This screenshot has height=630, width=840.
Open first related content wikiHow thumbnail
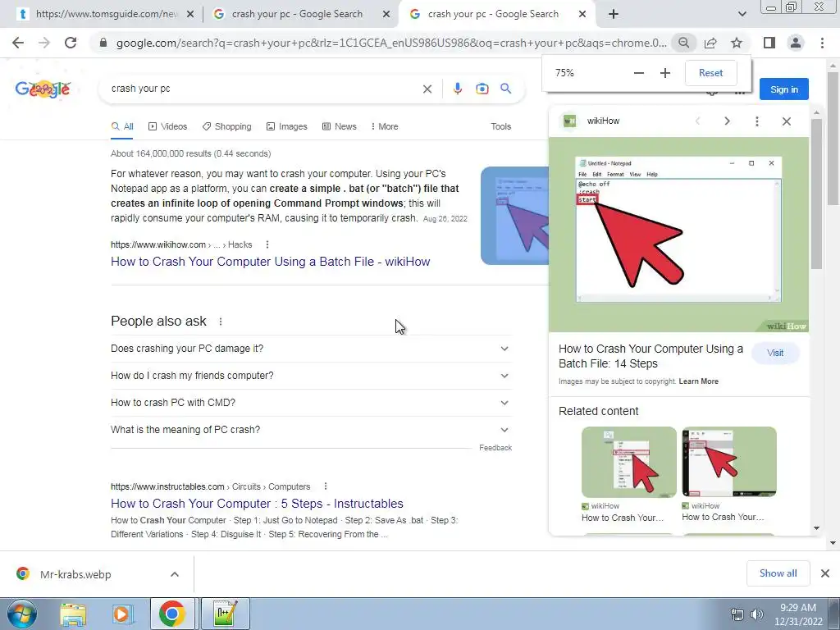[629, 462]
